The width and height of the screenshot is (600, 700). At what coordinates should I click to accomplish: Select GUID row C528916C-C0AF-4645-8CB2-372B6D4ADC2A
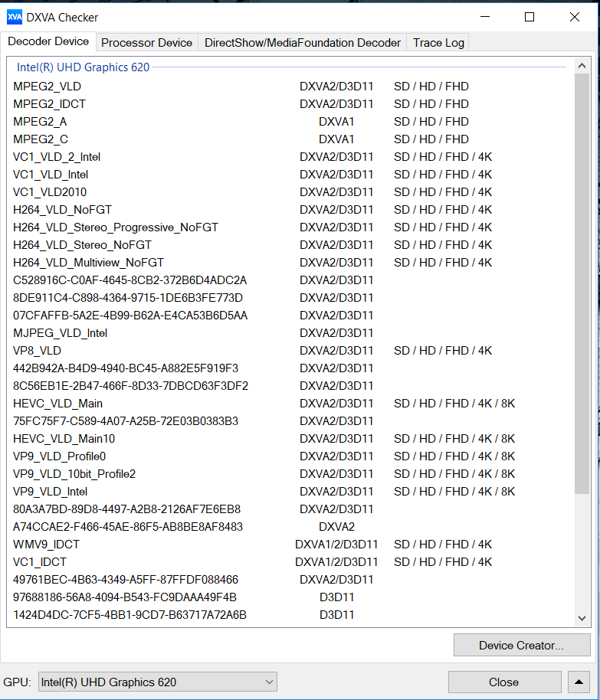pyautogui.click(x=290, y=280)
